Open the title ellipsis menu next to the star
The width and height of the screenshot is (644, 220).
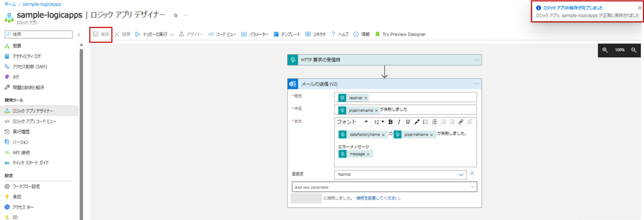pyautogui.click(x=186, y=15)
